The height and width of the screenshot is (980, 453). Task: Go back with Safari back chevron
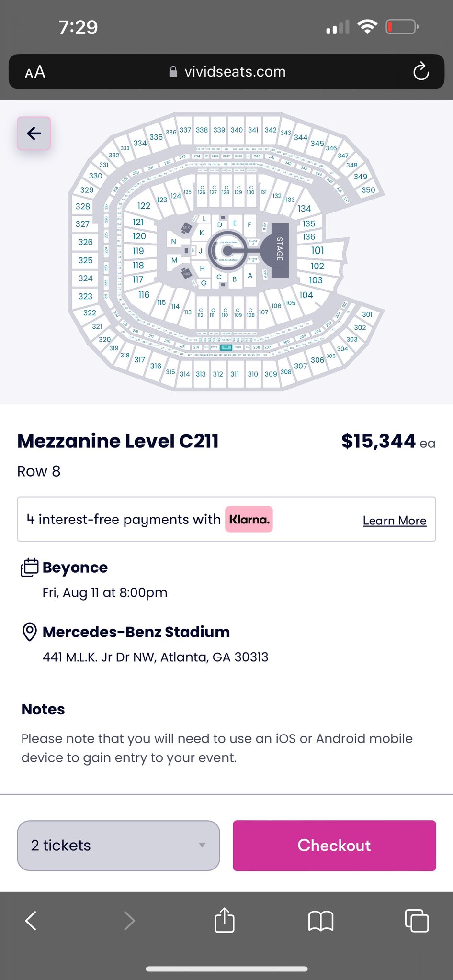(x=31, y=920)
